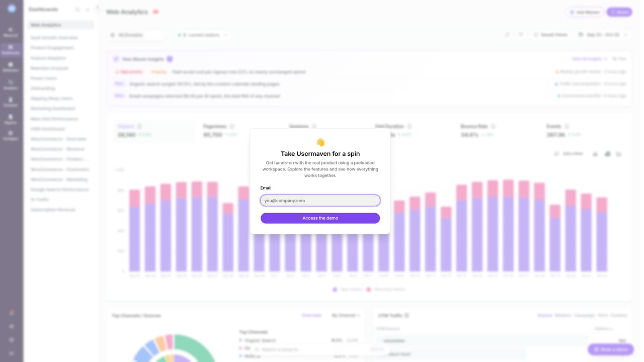Open the AI Traffic dashboard
644x362 pixels.
39,200
